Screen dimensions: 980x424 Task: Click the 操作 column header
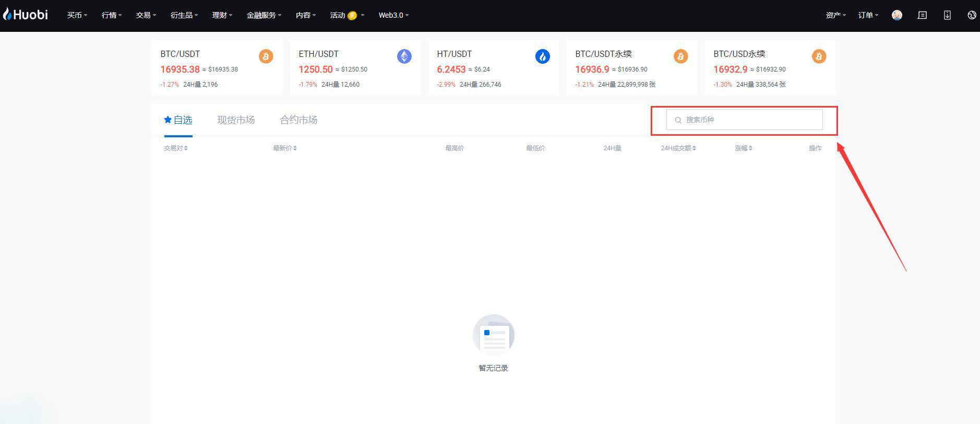coord(815,148)
